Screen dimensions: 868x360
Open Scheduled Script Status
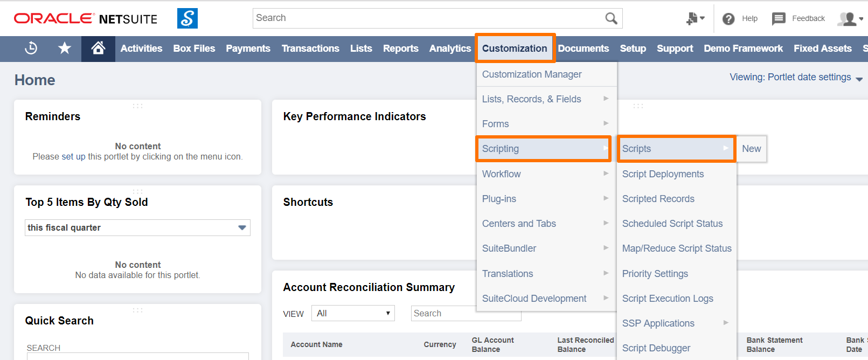pos(676,224)
